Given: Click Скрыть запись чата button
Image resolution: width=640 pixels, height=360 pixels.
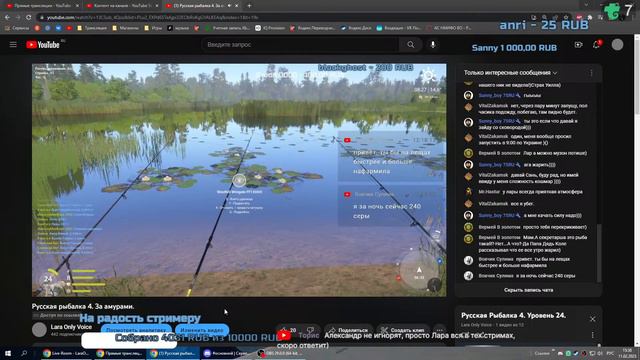Looking at the screenshot, I should tap(528, 290).
